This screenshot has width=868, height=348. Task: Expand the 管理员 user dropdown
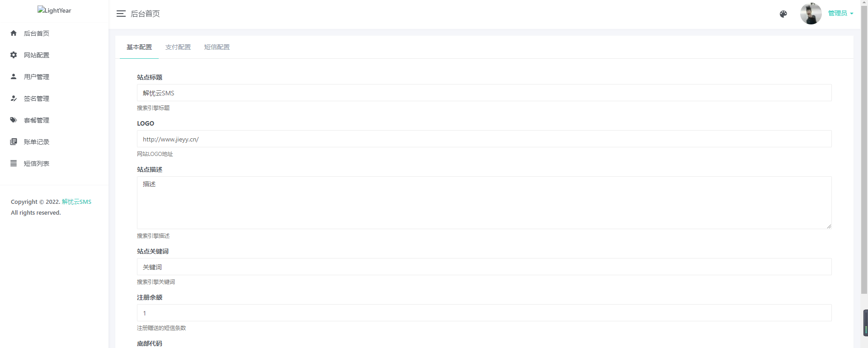pyautogui.click(x=840, y=14)
